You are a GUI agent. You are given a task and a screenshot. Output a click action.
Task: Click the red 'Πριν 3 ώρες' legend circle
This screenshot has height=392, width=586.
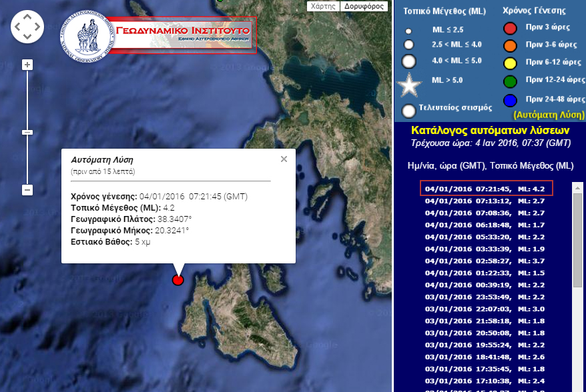click(x=510, y=29)
